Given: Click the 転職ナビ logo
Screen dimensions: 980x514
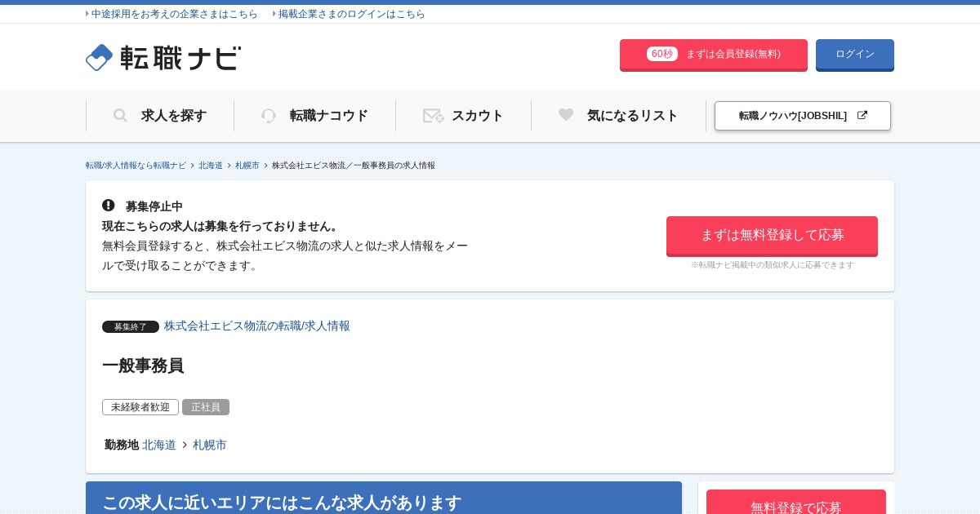Looking at the screenshot, I should point(163,57).
